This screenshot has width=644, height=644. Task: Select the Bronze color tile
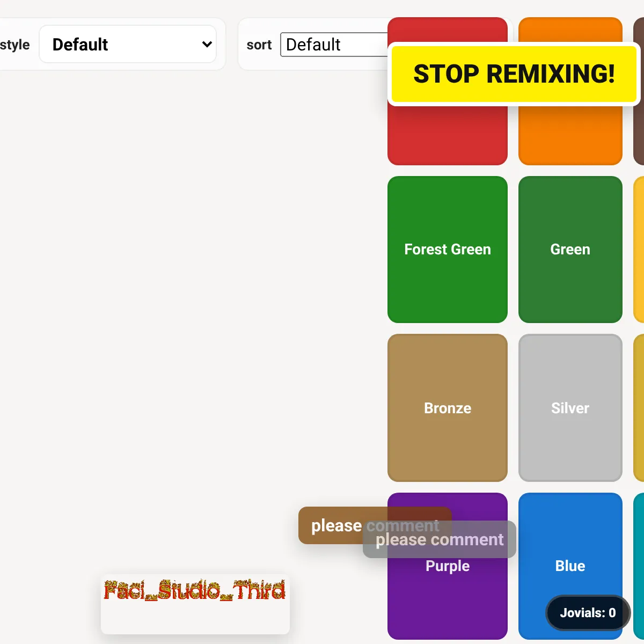pyautogui.click(x=447, y=408)
